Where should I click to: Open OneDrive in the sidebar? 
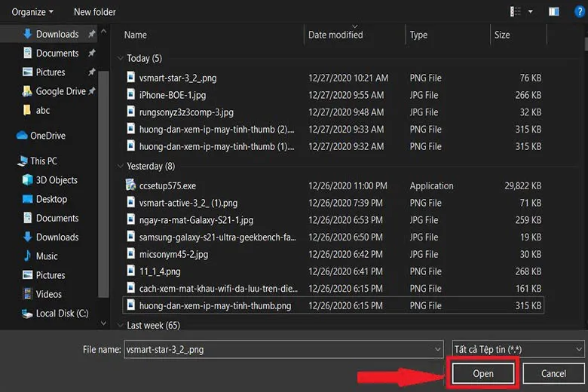[x=48, y=136]
